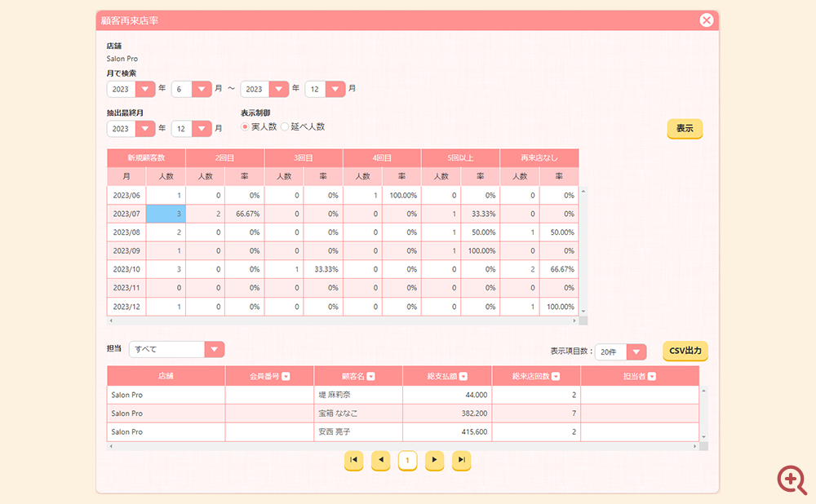Click the 5回以上 column group header
Viewport: 816px width, 504px height.
click(x=460, y=157)
